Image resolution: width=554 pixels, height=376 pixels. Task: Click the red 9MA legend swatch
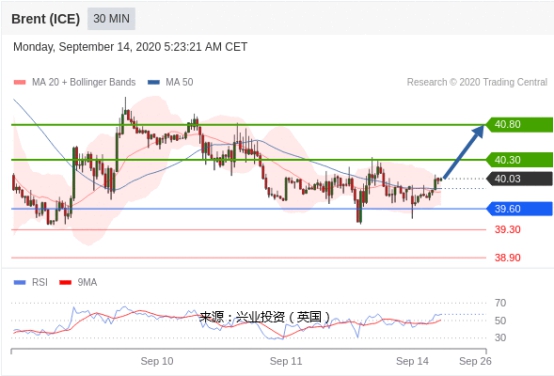65,282
